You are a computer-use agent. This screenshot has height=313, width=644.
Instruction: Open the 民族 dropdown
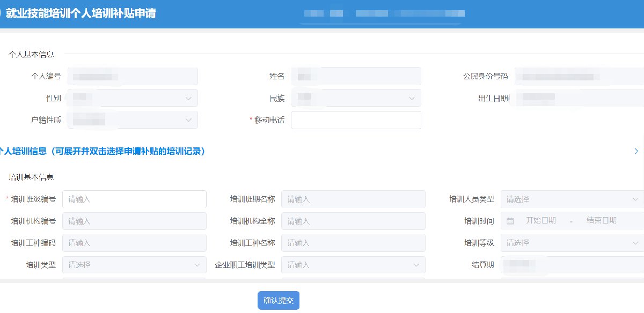(x=356, y=98)
